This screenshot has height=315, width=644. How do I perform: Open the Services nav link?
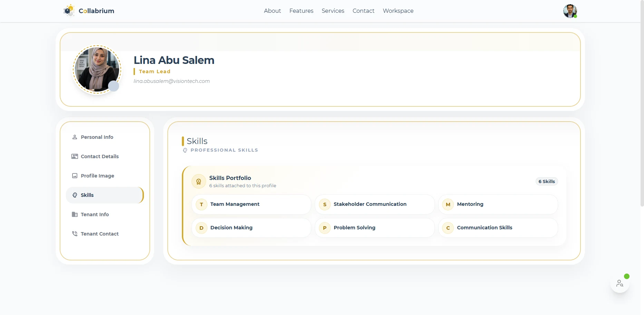(333, 11)
